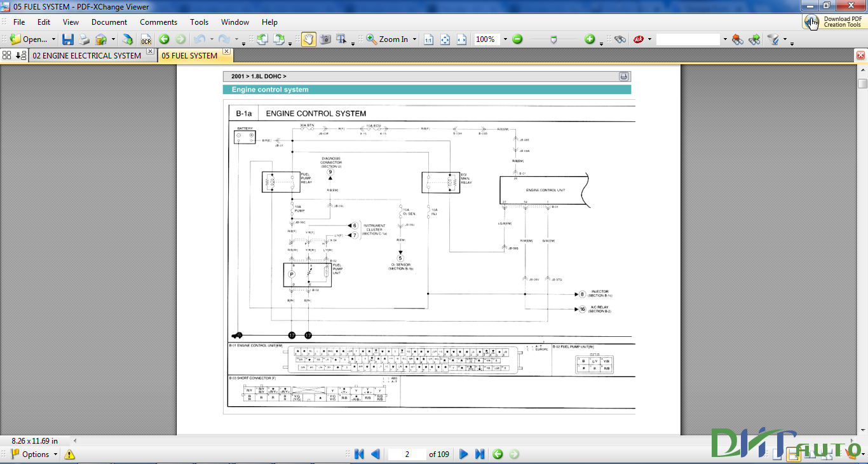Go to next view with green forward arrow
The image size is (868, 464).
coord(180,39)
